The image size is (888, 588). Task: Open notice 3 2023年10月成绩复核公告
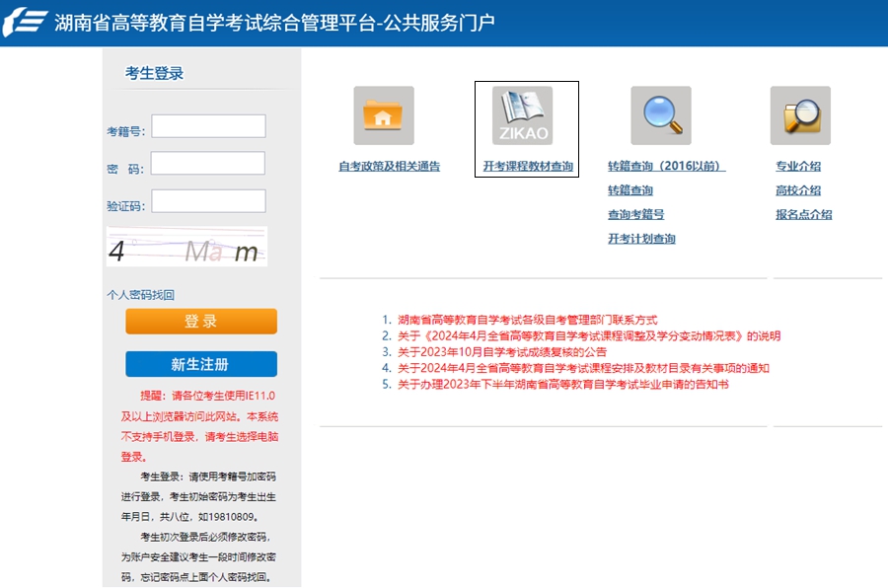click(502, 352)
